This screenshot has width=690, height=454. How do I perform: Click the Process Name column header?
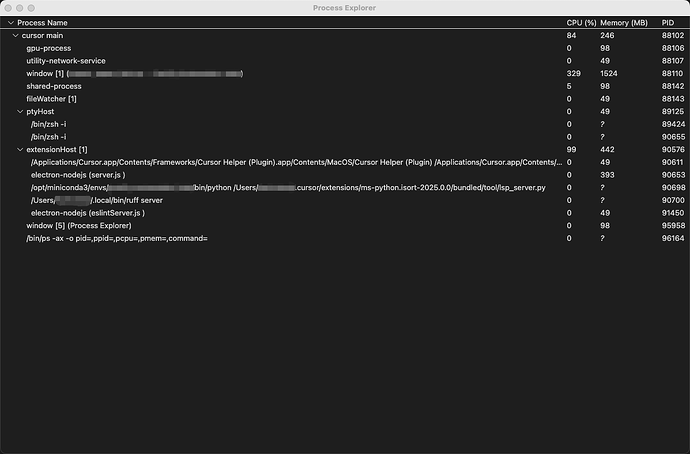pyautogui.click(x=42, y=22)
